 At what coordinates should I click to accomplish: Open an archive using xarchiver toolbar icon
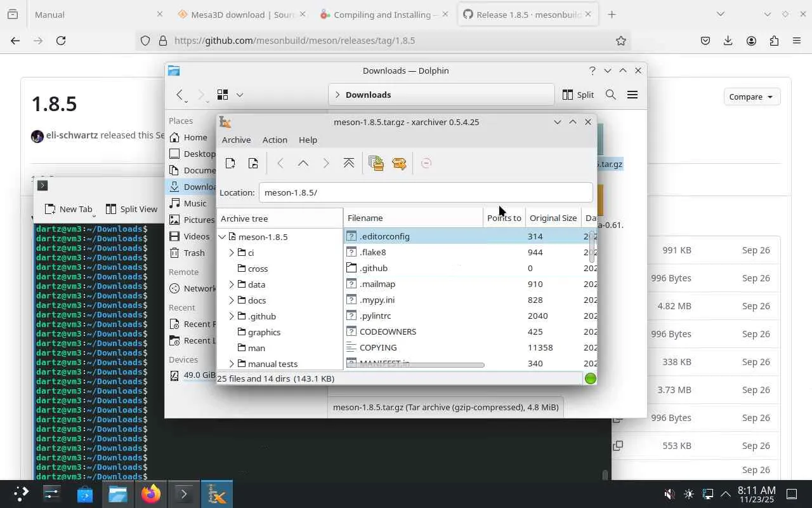point(253,163)
